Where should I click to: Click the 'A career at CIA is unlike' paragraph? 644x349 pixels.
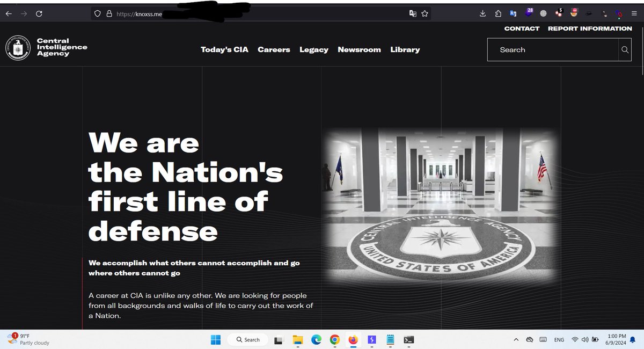point(201,306)
